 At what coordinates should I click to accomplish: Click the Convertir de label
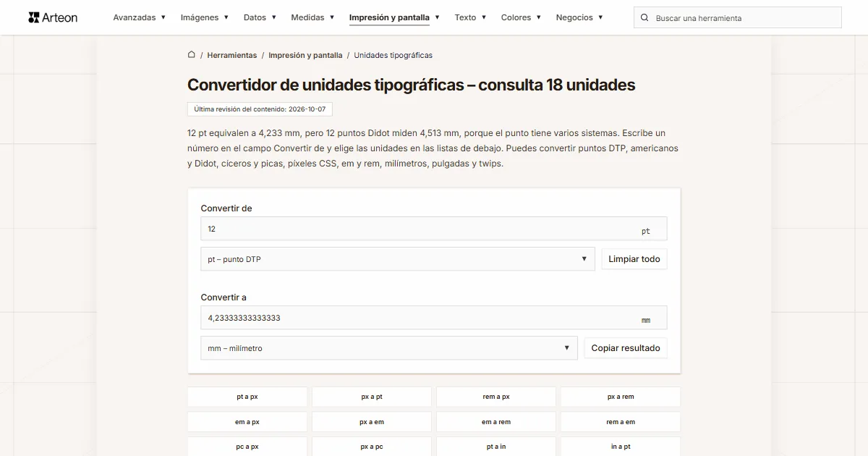tap(226, 208)
